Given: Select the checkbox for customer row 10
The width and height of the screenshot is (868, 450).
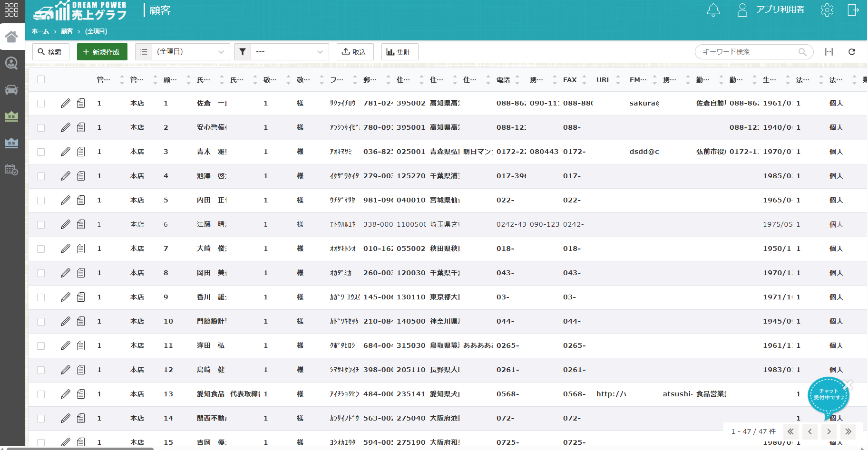Looking at the screenshot, I should (x=41, y=321).
